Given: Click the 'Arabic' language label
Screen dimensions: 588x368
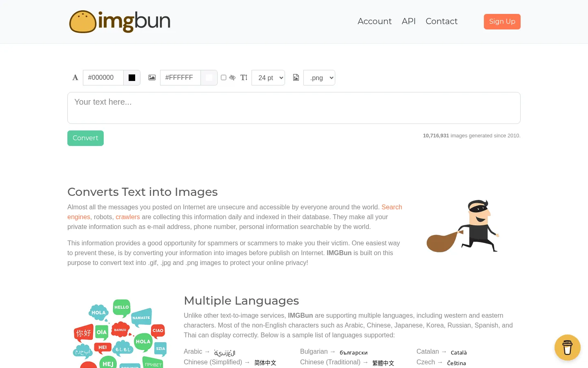Looking at the screenshot, I should tap(193, 352).
